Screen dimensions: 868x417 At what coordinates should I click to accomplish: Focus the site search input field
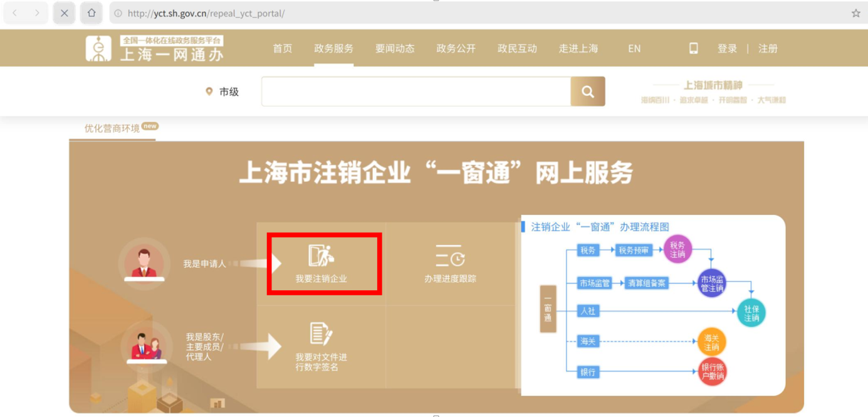416,92
